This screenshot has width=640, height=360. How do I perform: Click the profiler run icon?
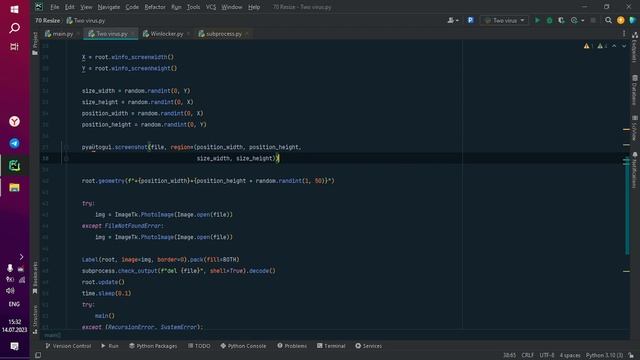pyautogui.click(x=574, y=20)
